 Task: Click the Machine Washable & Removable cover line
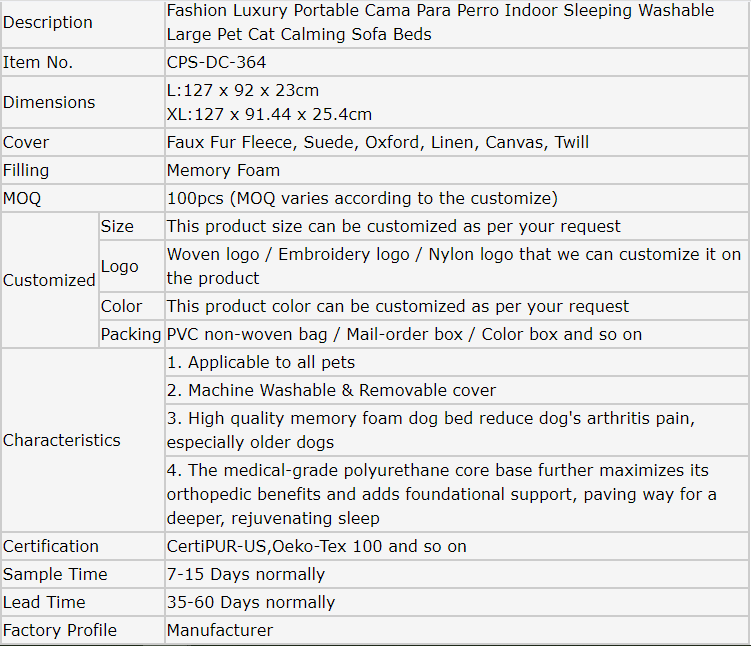(331, 390)
